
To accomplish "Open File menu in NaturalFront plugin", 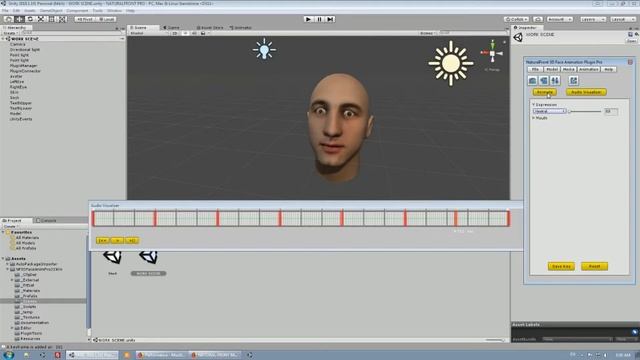I will pyautogui.click(x=535, y=69).
